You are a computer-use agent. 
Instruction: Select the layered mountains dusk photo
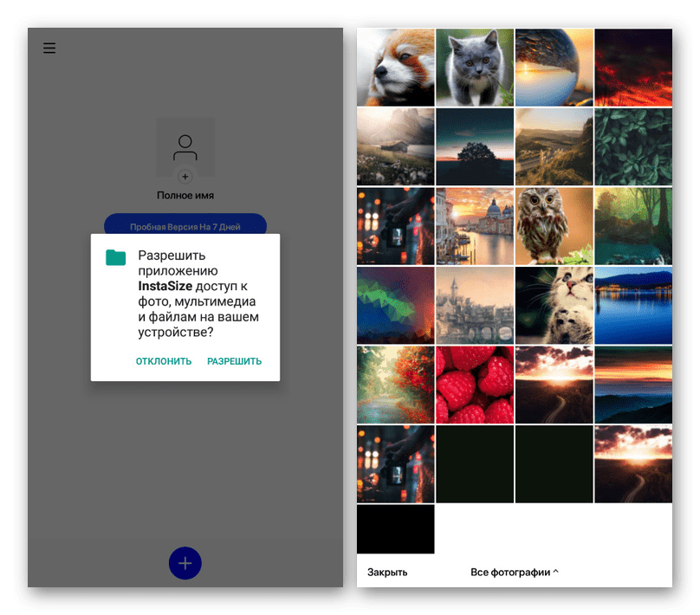633,385
